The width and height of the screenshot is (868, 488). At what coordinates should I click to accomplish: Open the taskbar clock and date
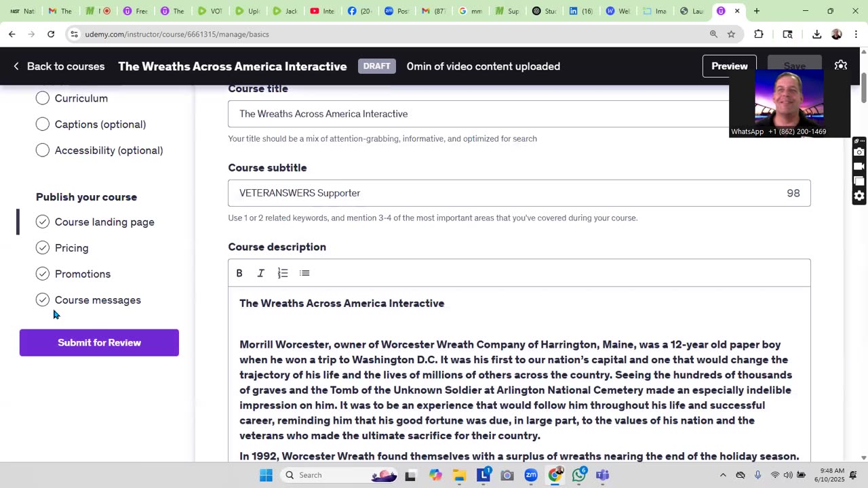(x=831, y=475)
